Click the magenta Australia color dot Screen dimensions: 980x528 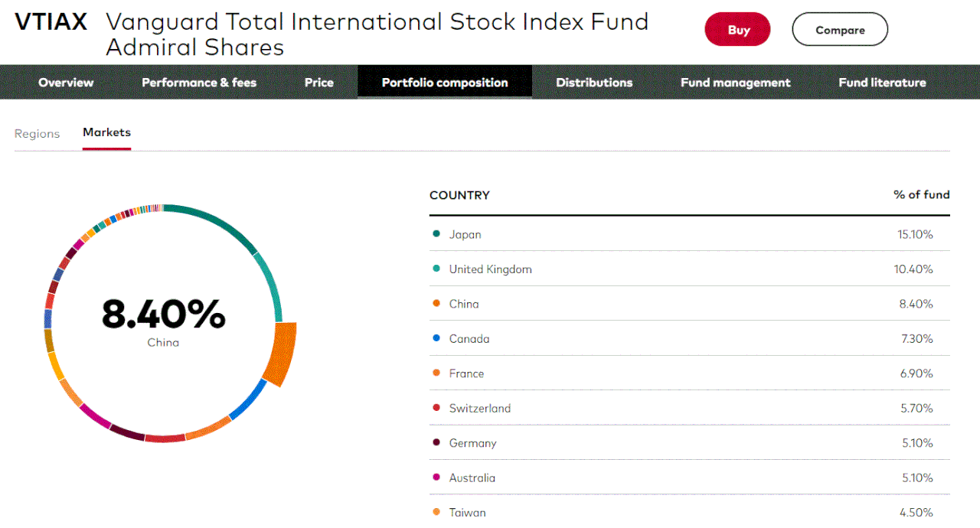(436, 477)
